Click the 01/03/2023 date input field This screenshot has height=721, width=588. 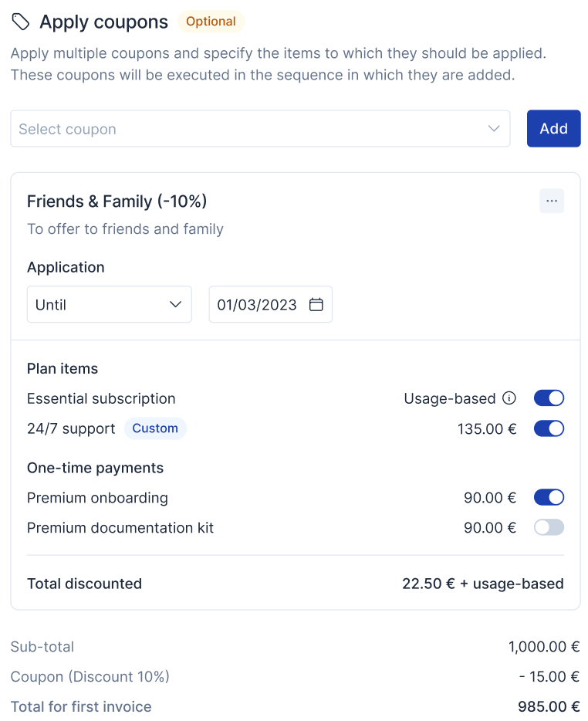270,304
